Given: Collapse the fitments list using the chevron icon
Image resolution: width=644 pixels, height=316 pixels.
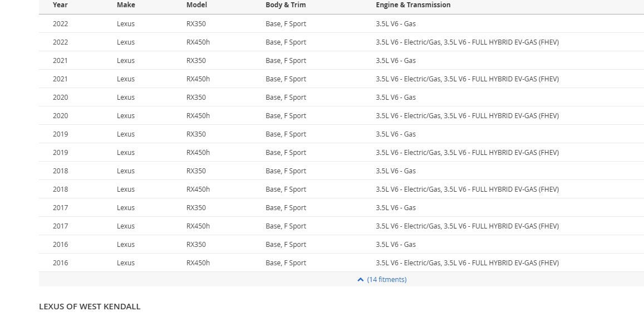Looking at the screenshot, I should pos(360,280).
